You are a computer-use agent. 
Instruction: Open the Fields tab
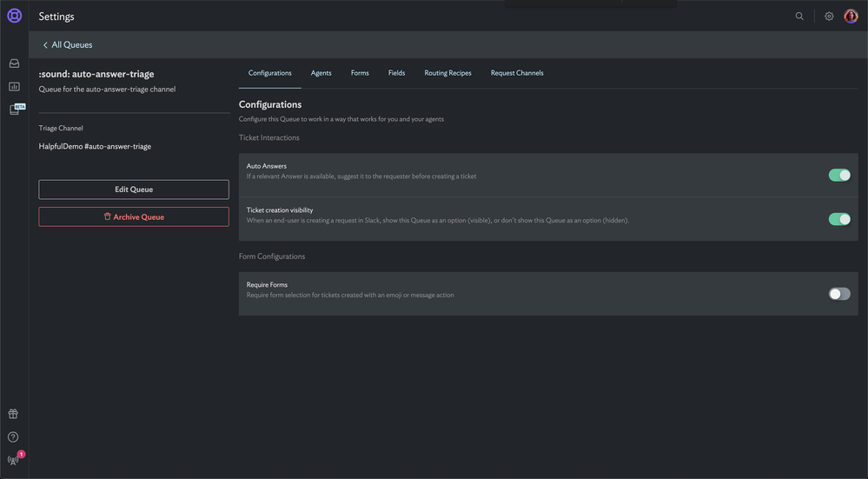click(396, 73)
